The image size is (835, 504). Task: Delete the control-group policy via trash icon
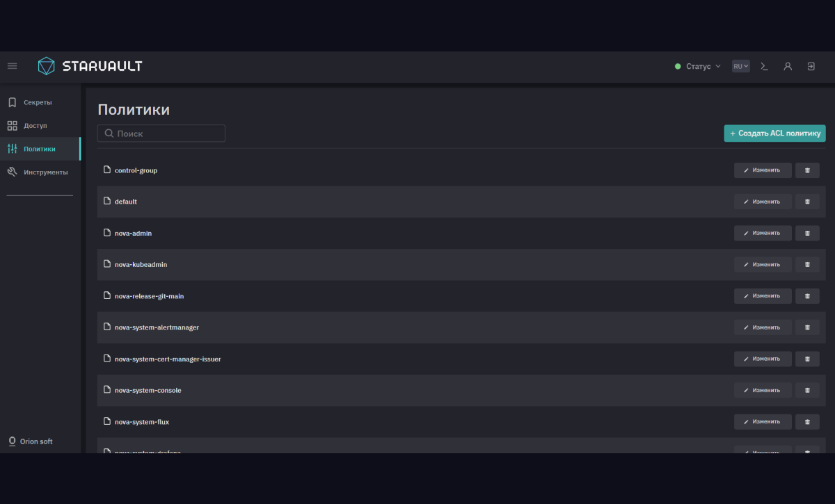[807, 170]
